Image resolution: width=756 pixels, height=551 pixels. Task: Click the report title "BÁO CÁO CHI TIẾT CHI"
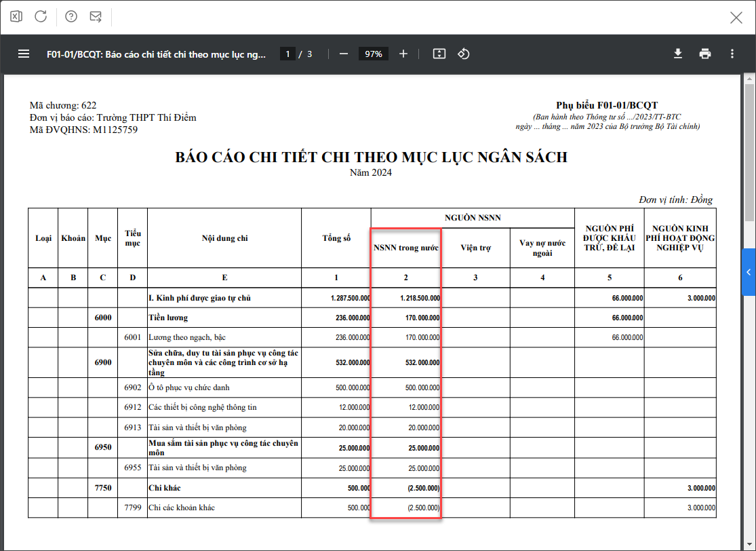coord(371,157)
